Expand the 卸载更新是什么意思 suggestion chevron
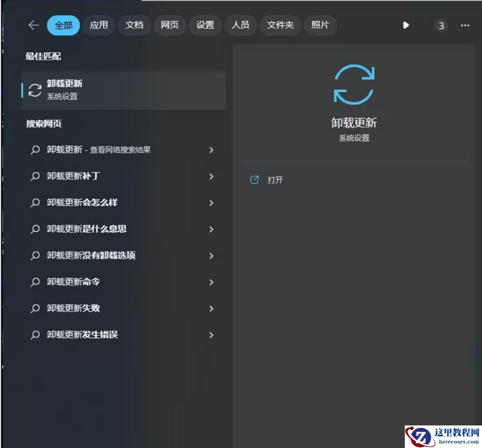482x448 pixels. point(211,229)
